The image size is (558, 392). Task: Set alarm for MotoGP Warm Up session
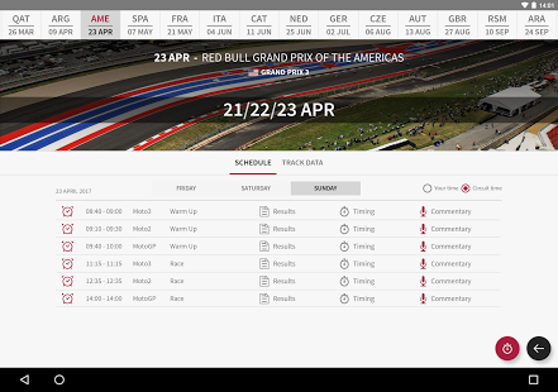pyautogui.click(x=67, y=246)
